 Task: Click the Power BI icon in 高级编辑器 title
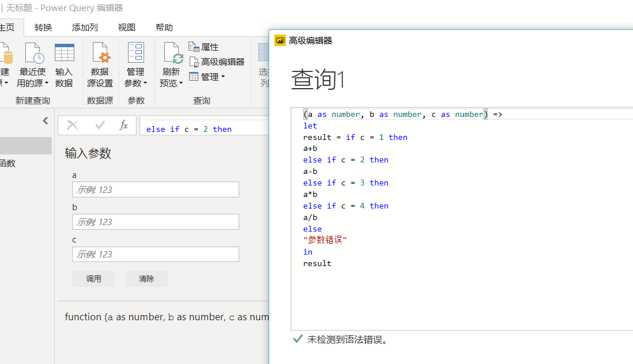280,40
